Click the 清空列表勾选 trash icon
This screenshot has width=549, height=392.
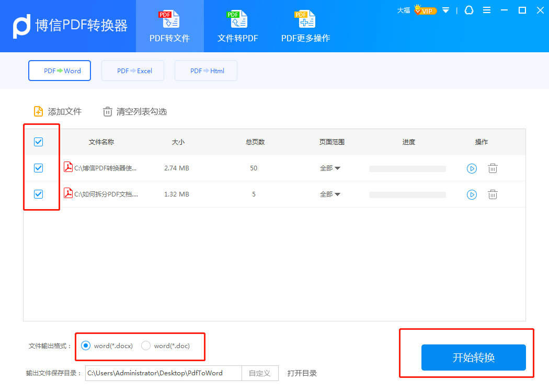point(108,111)
